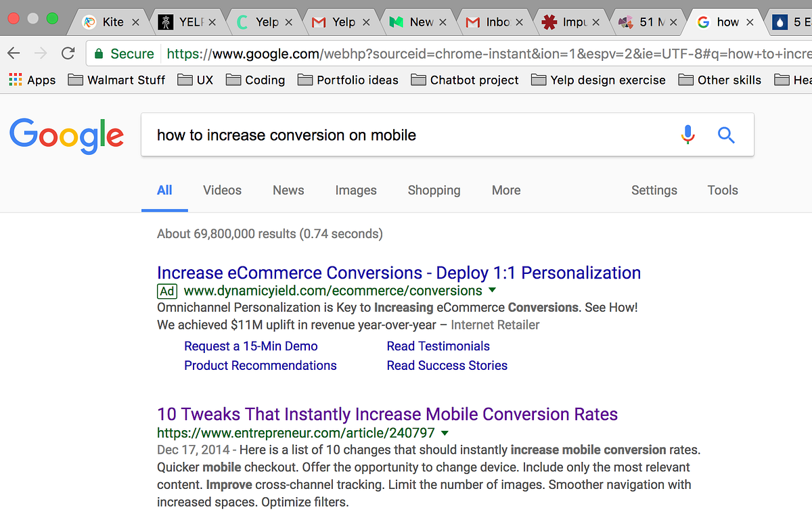The width and height of the screenshot is (812, 516).
Task: Open the search Tools options
Action: (x=723, y=191)
